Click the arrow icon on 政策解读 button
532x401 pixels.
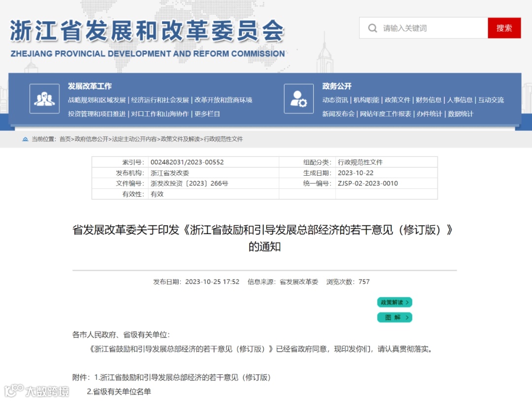(407, 302)
